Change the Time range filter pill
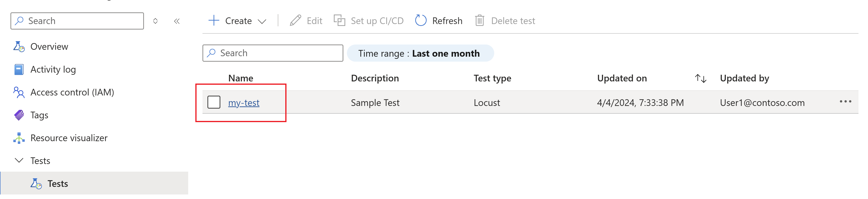This screenshot has width=868, height=199. [420, 53]
